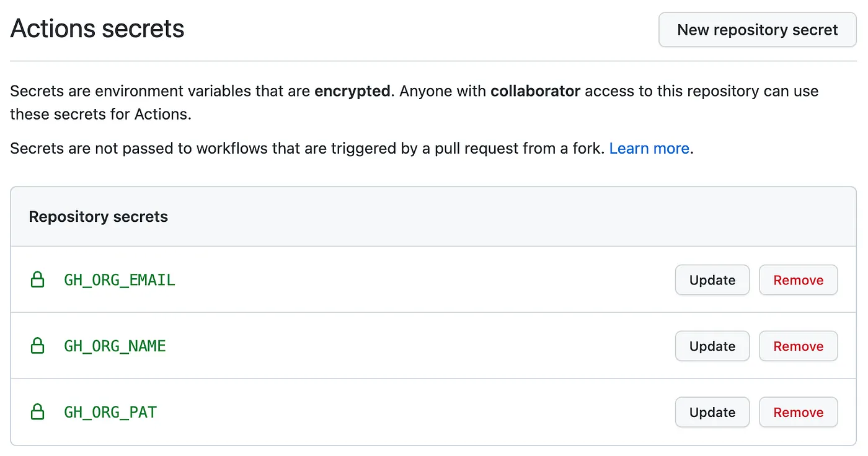Update the GH_ORG_EMAIL secret
This screenshot has width=868, height=456.
(712, 280)
